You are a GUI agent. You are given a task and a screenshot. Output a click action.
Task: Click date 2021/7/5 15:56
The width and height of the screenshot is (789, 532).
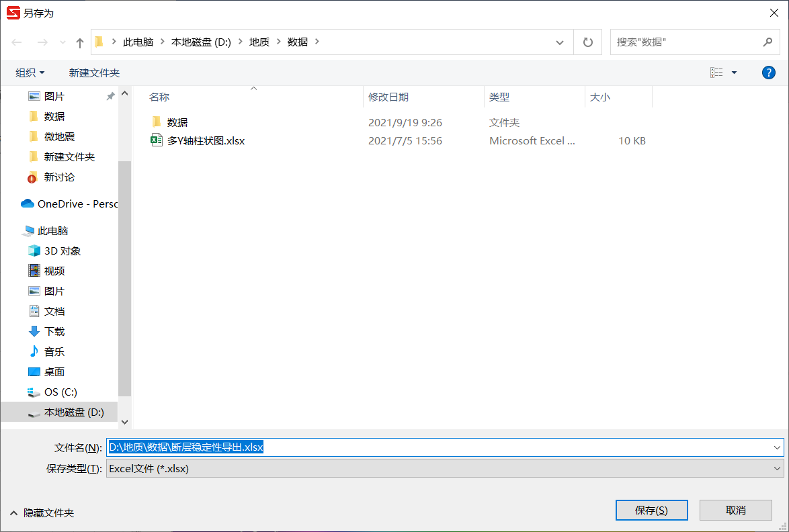click(x=405, y=141)
